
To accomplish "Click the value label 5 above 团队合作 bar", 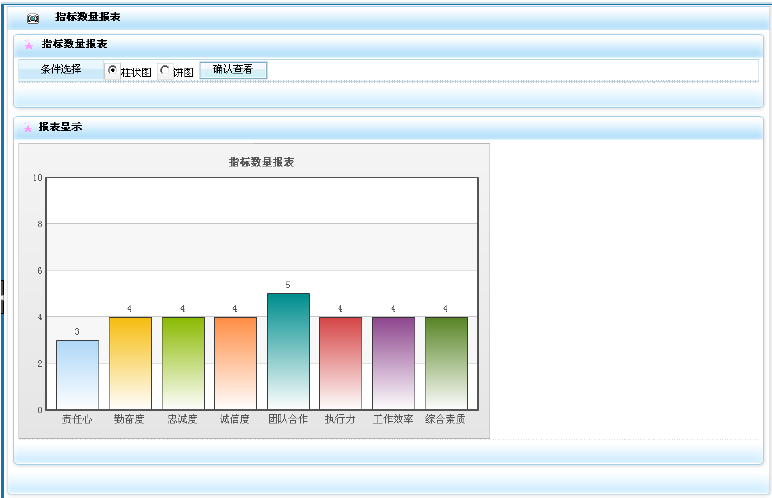I will [x=288, y=285].
